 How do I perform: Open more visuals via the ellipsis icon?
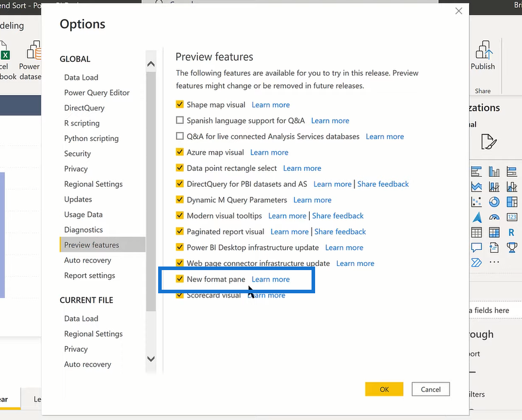click(494, 262)
